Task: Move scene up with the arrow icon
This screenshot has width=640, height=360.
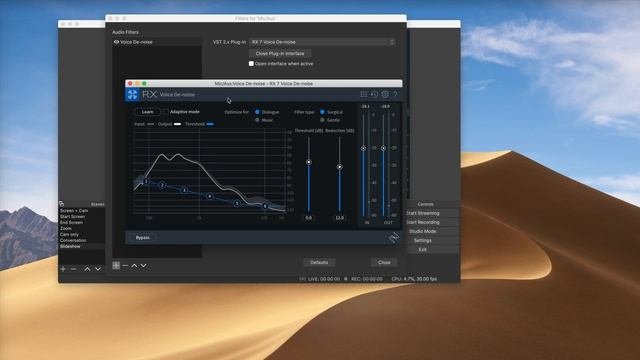Action: (x=87, y=269)
